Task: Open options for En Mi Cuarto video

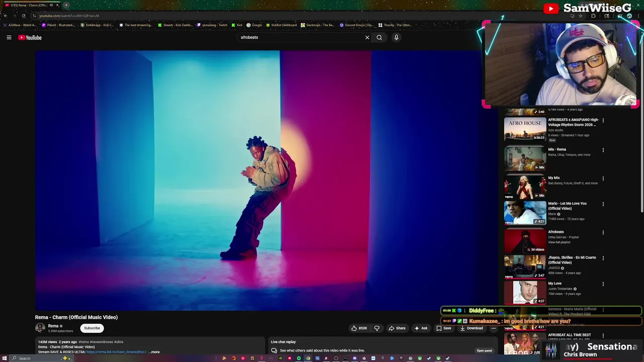Action: (x=603, y=258)
